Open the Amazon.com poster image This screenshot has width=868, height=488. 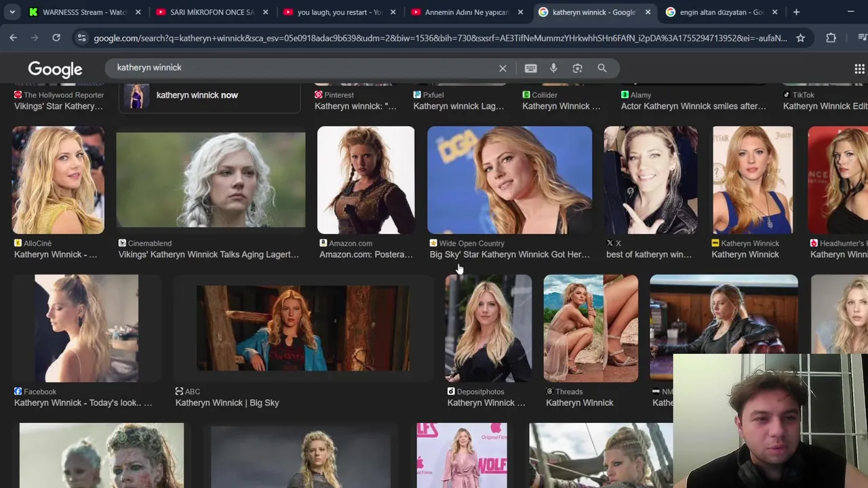coord(366,180)
